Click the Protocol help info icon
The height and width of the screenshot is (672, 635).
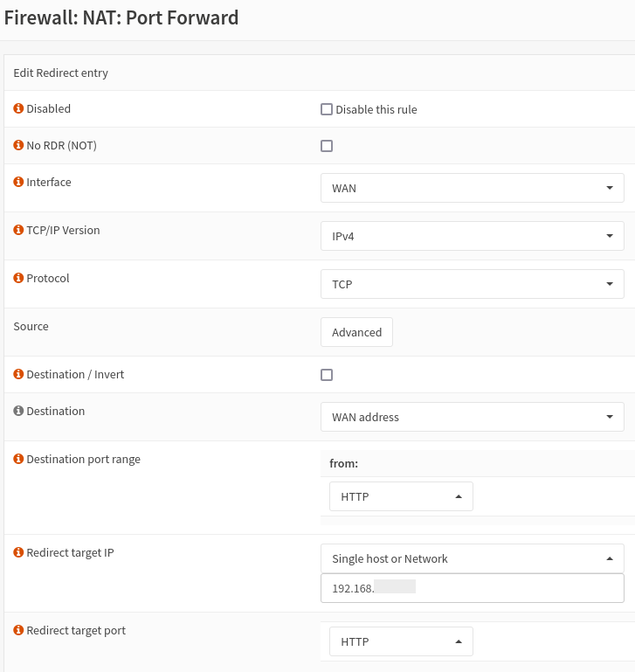tap(18, 279)
